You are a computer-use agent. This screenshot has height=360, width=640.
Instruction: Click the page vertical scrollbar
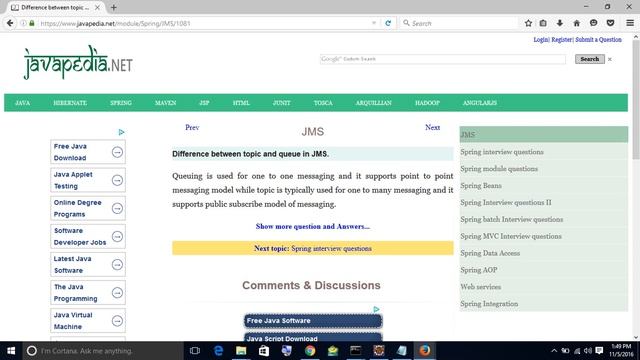click(x=636, y=100)
